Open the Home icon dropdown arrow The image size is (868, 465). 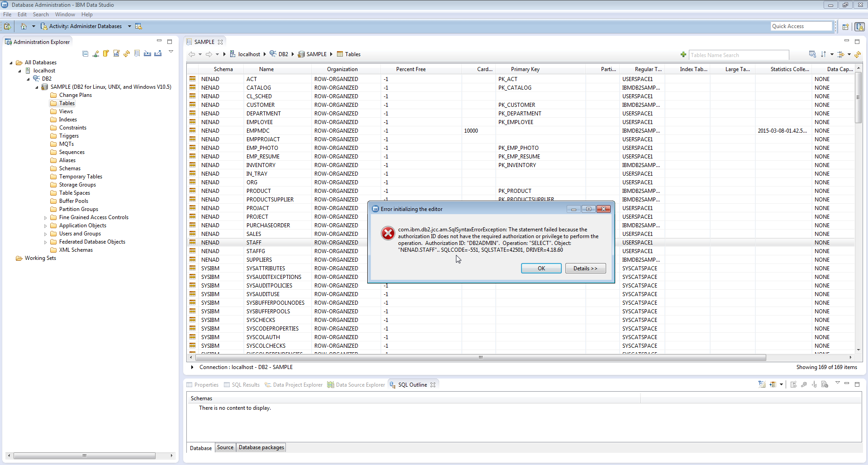coord(33,26)
